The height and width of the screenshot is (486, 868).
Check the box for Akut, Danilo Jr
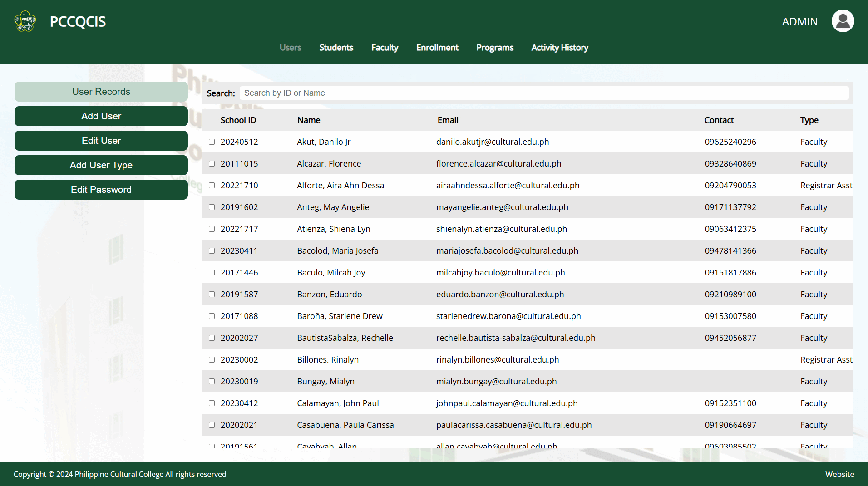point(212,142)
